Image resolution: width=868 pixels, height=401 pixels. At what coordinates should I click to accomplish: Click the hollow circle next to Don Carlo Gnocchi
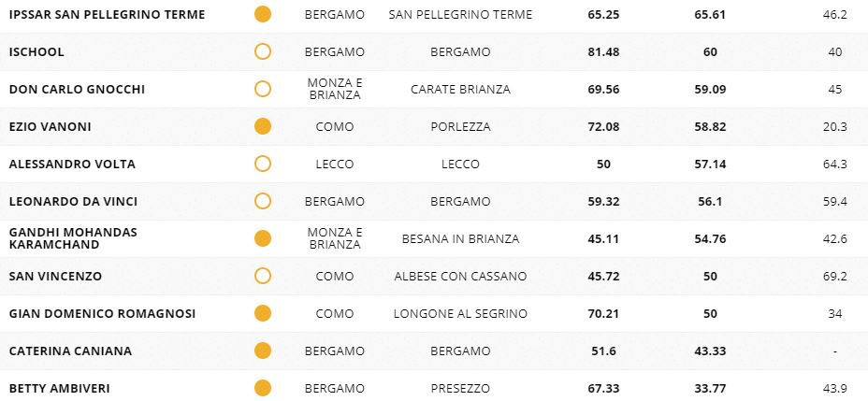pos(263,89)
